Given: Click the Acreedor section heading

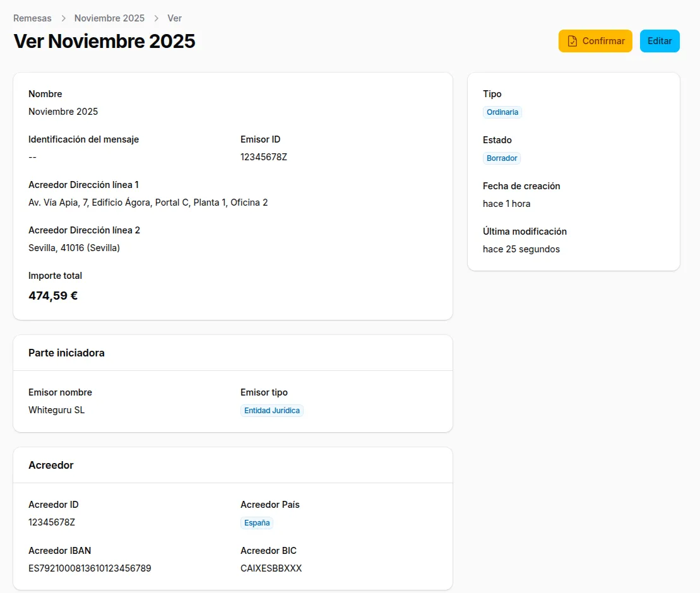Looking at the screenshot, I should [x=51, y=466].
